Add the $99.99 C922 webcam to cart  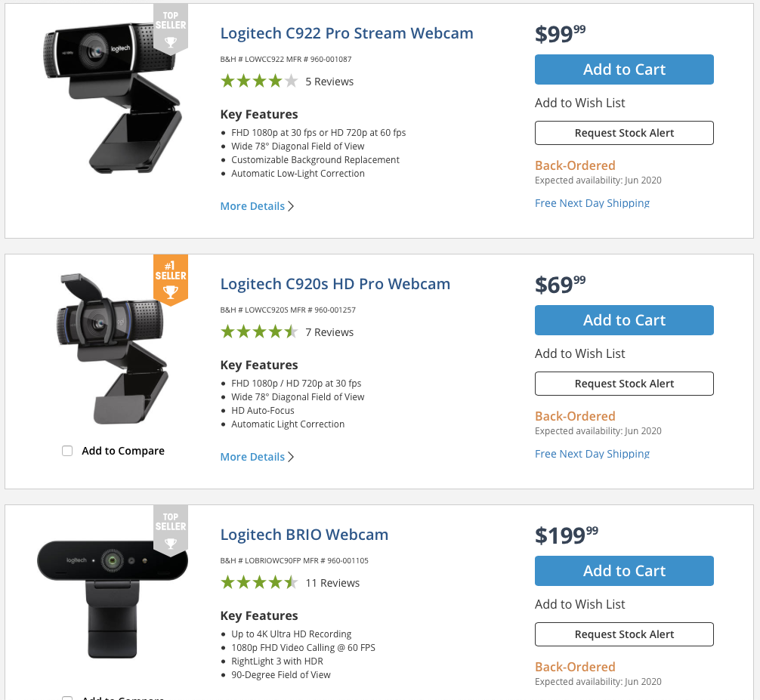pyautogui.click(x=624, y=69)
